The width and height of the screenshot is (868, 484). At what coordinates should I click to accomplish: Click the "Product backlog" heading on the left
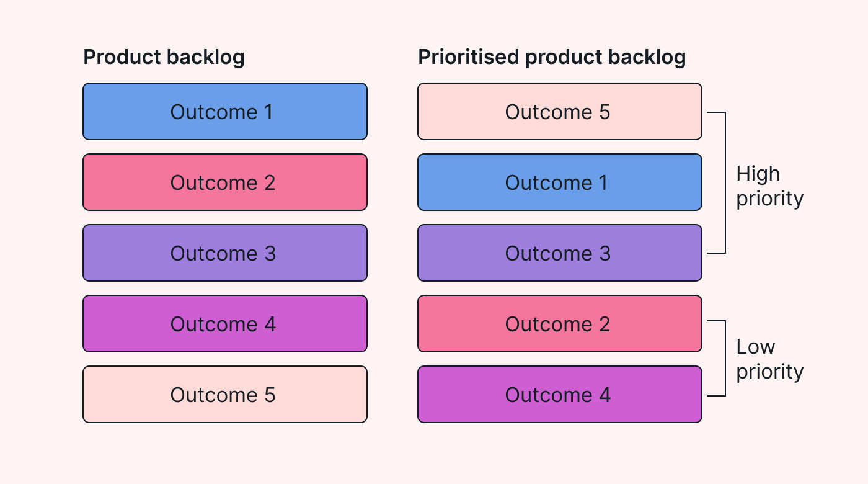pos(164,57)
